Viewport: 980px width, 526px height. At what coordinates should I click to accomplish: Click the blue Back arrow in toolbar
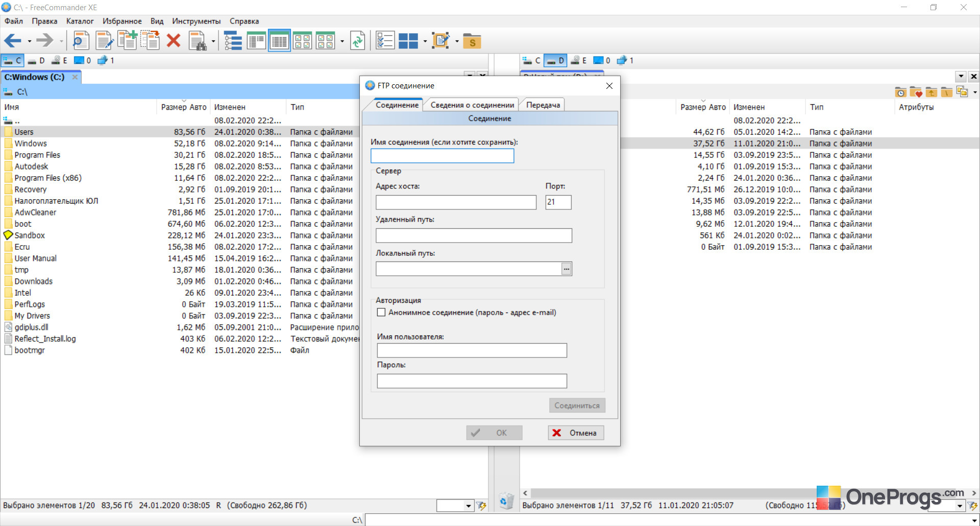(13, 40)
